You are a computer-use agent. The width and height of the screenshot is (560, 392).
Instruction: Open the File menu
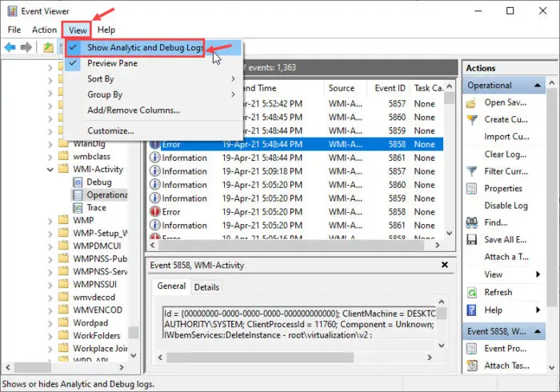[14, 30]
